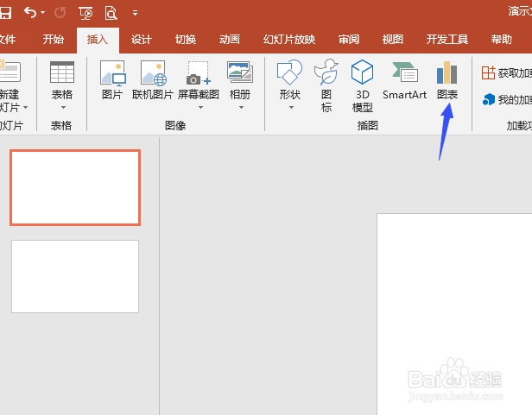The image size is (532, 415).
Task: Click the 图表 (Chart) bar icon
Action: tap(447, 72)
